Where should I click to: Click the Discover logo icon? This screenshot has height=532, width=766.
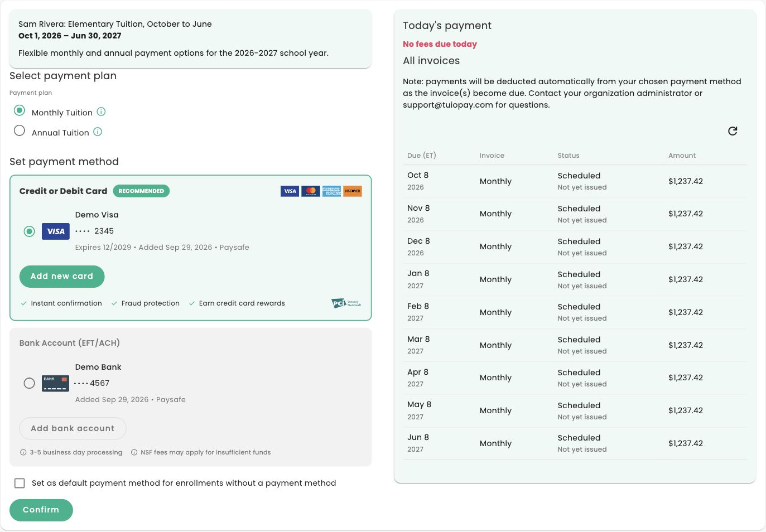click(x=353, y=191)
